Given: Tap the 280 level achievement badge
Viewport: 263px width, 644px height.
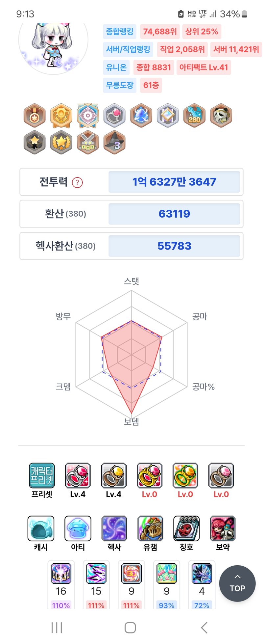Looking at the screenshot, I should click(194, 116).
